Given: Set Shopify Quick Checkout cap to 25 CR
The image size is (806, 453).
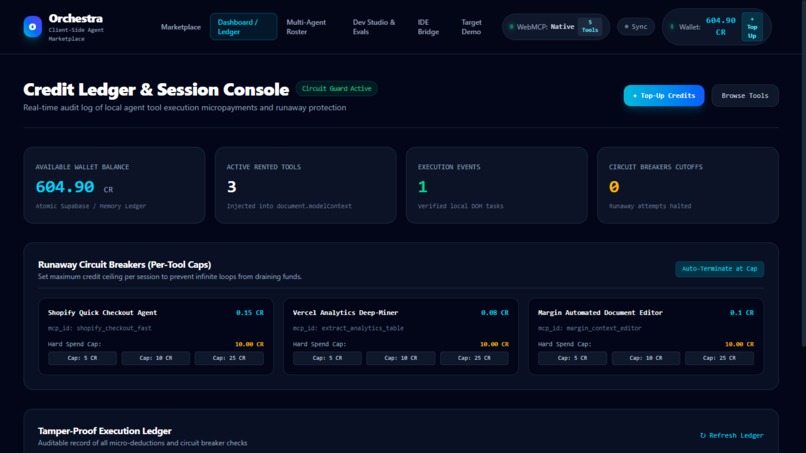Looking at the screenshot, I should (x=229, y=358).
